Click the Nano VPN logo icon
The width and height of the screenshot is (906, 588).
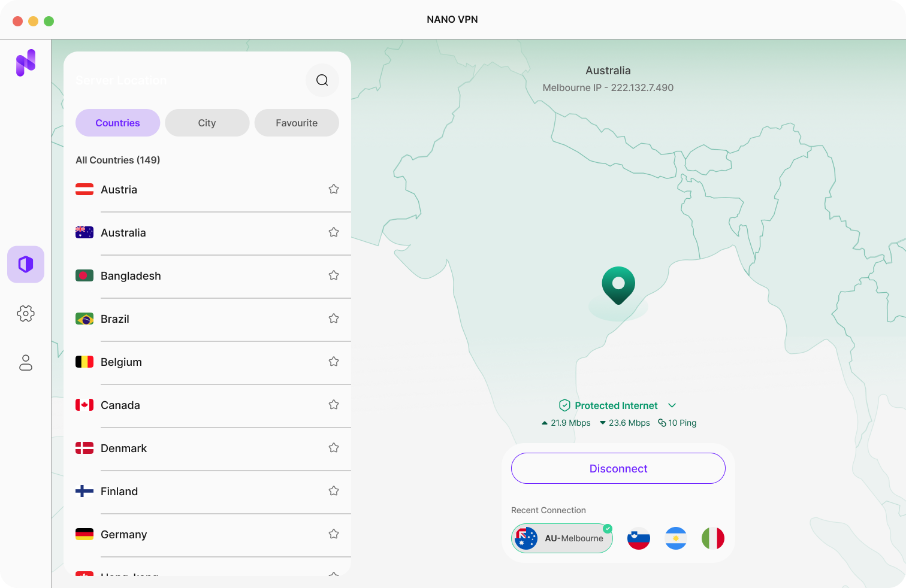[x=26, y=63]
